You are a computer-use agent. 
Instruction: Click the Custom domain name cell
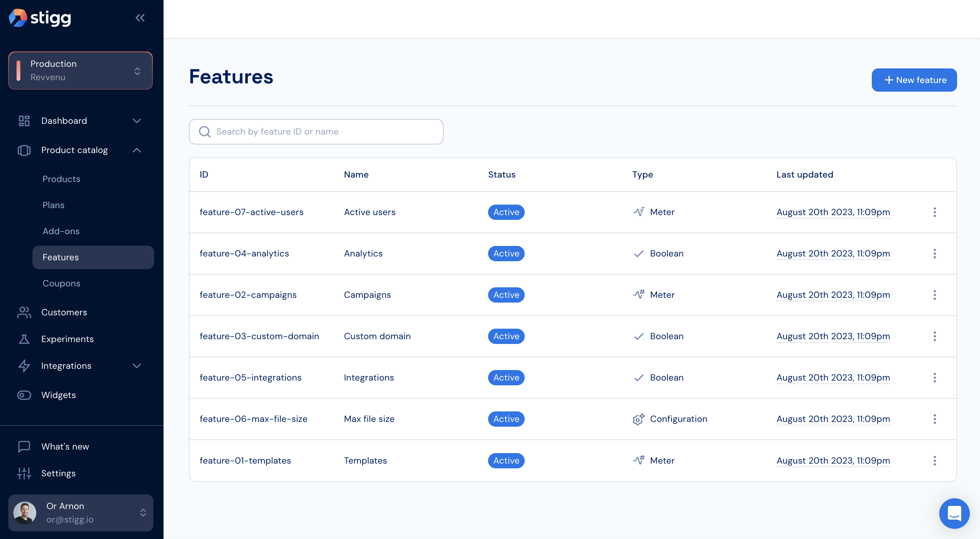point(377,336)
